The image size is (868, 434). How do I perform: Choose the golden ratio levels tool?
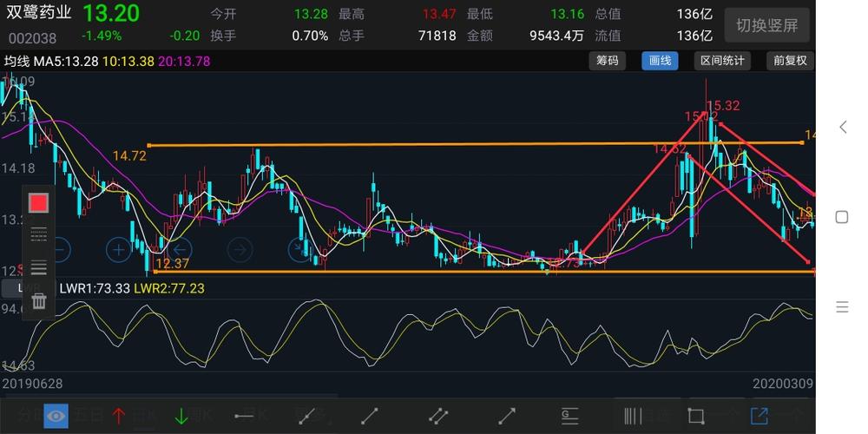[569, 416]
